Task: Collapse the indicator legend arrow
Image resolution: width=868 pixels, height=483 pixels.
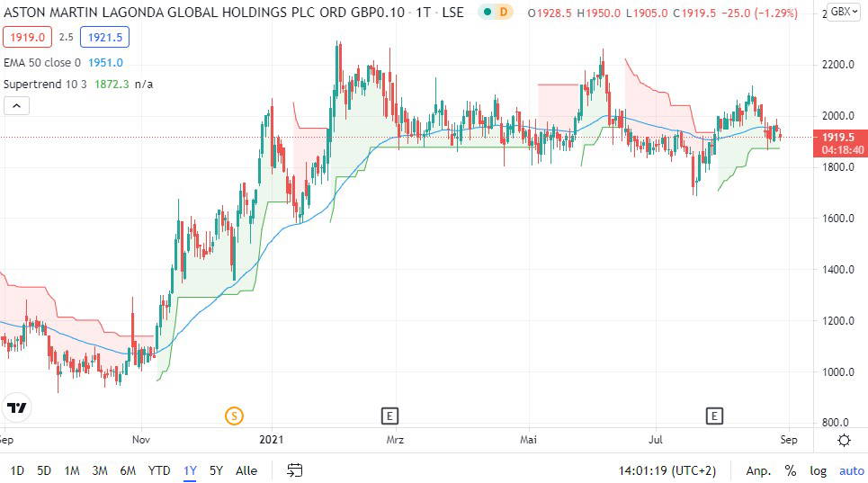Action: click(16, 105)
